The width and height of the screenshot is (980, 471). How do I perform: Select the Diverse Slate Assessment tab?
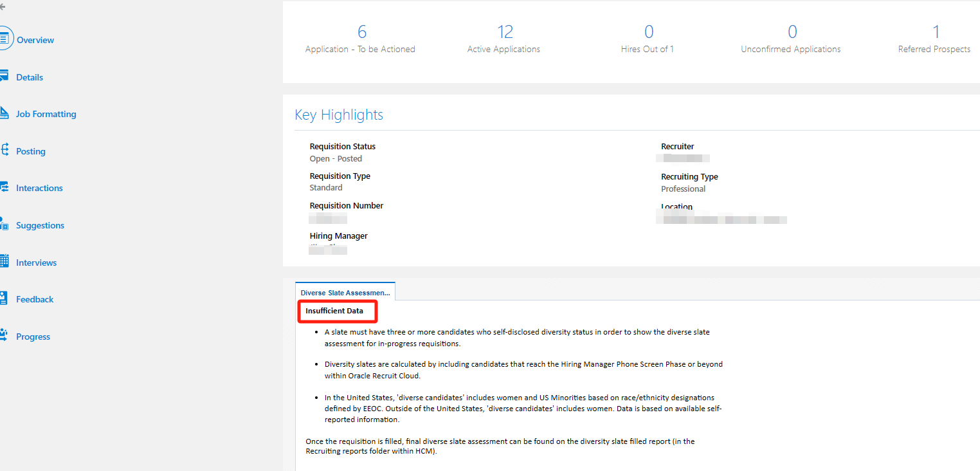[345, 292]
